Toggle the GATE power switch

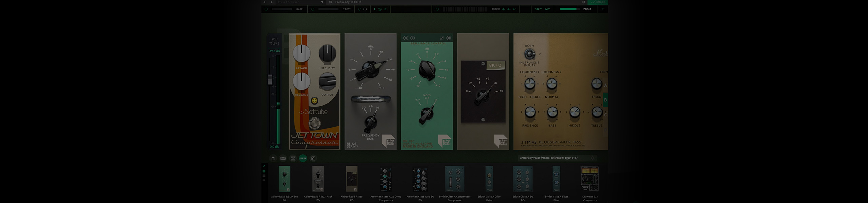pos(266,9)
